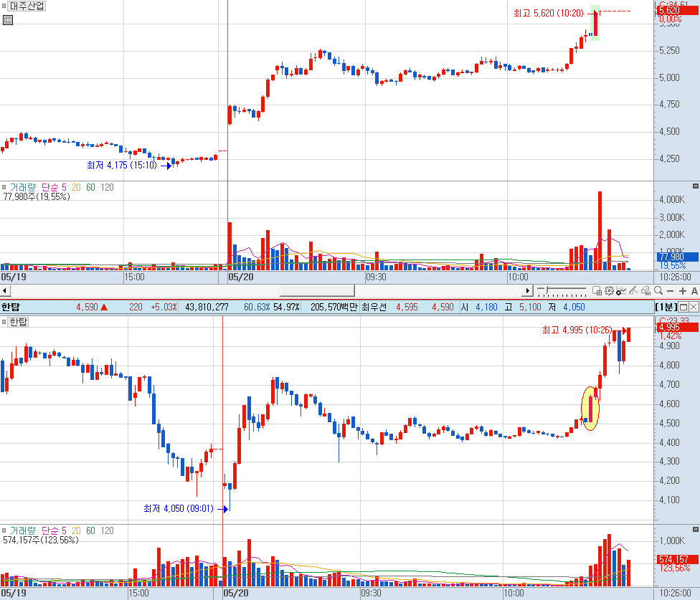Click the open price 4,180 value
The height and width of the screenshot is (600, 700).
pyautogui.click(x=486, y=307)
